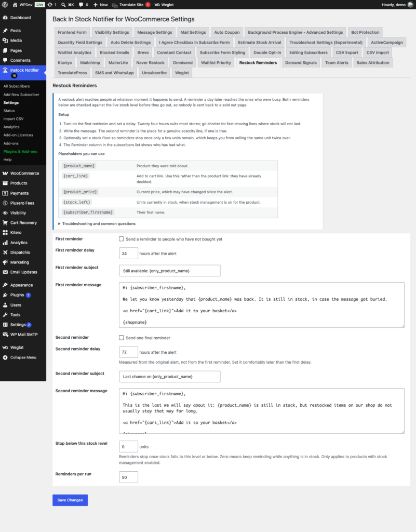Open Import CSV submenu link

click(14, 119)
